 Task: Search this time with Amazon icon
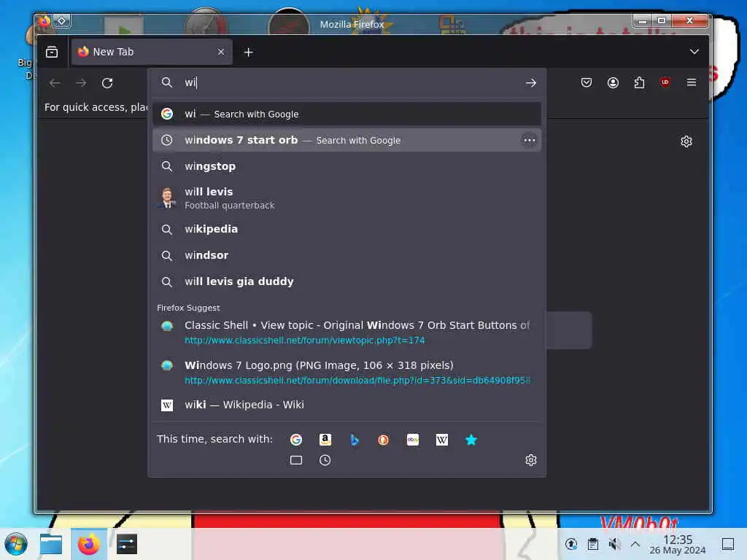click(325, 440)
